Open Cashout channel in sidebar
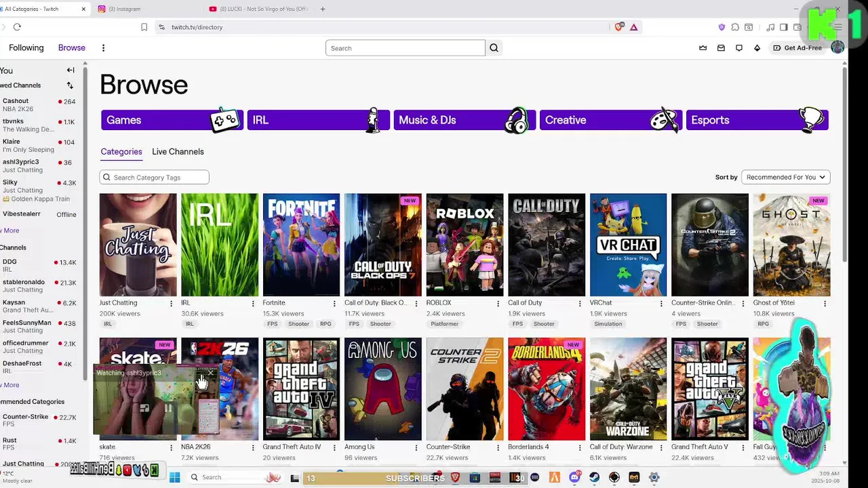This screenshot has width=868, height=488. tap(39, 104)
